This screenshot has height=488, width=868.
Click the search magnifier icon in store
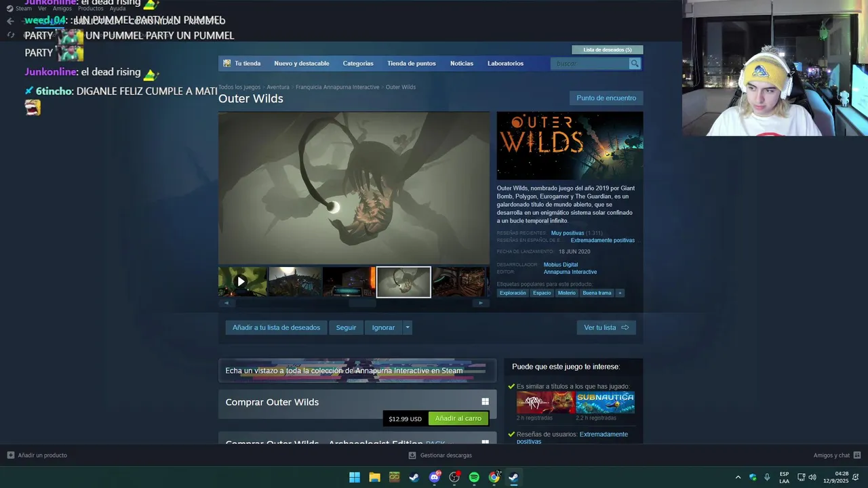point(635,63)
